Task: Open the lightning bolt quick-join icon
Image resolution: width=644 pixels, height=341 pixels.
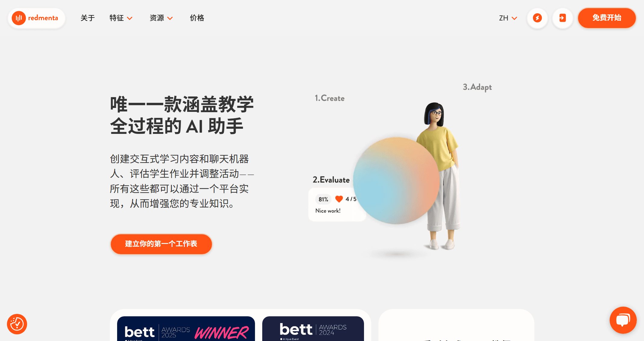Action: pos(537,18)
